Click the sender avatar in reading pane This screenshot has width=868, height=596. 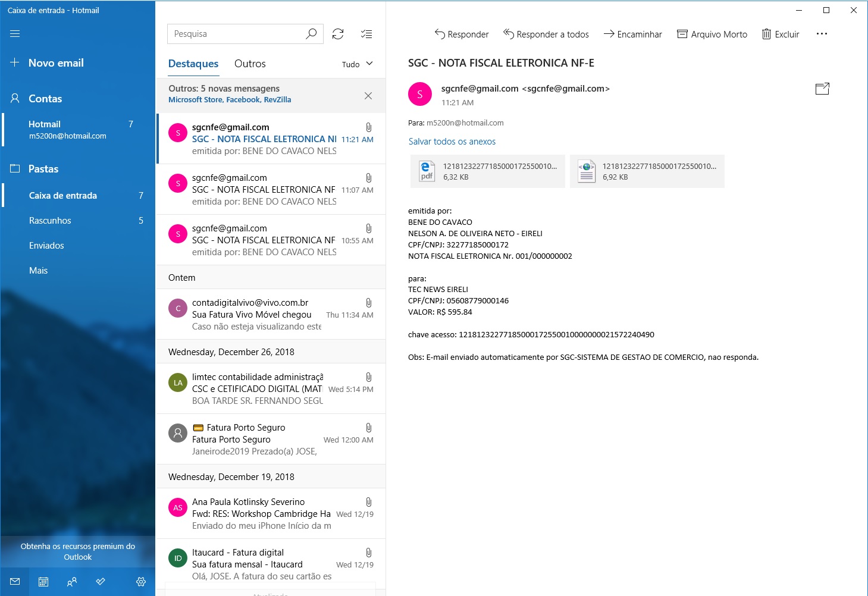click(x=420, y=94)
